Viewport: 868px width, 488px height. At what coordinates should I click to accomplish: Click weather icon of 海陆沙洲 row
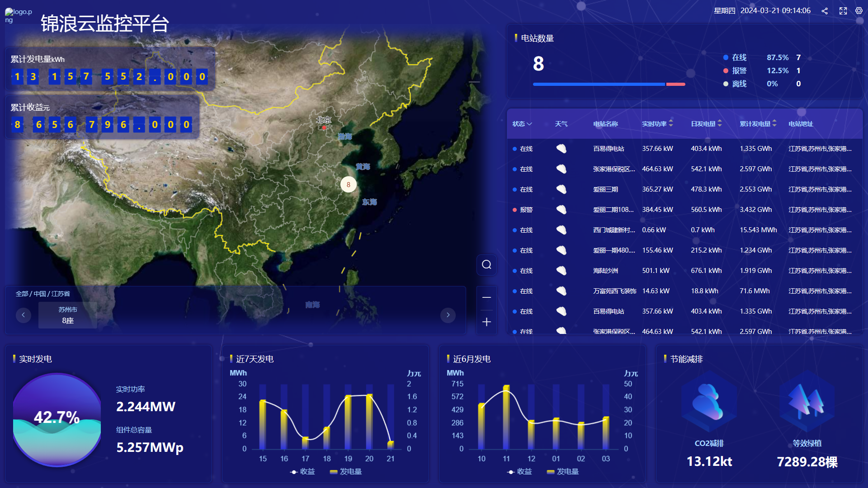(561, 271)
